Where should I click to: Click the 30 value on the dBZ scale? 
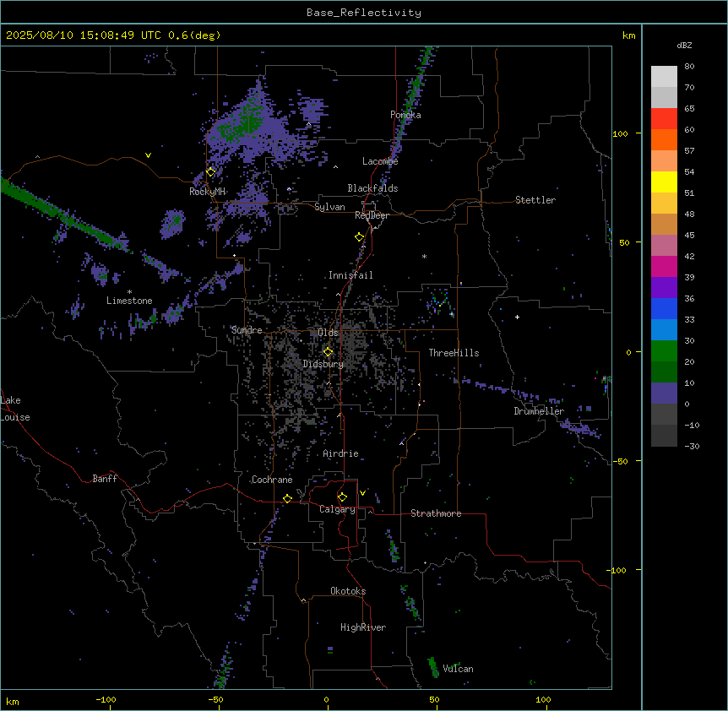click(689, 340)
